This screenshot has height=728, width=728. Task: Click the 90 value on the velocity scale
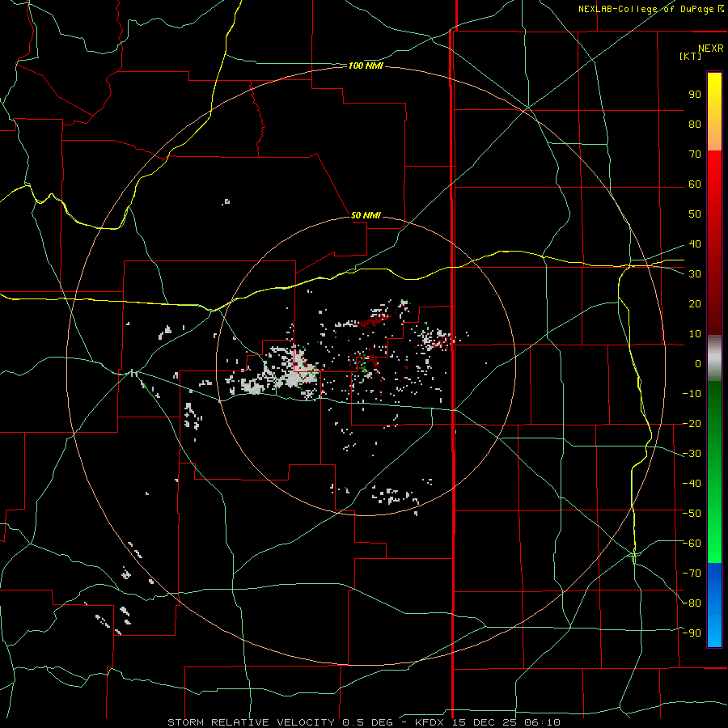click(x=695, y=95)
